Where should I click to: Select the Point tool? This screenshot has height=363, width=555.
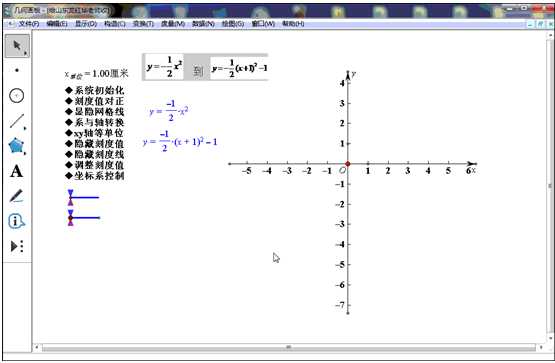[17, 70]
